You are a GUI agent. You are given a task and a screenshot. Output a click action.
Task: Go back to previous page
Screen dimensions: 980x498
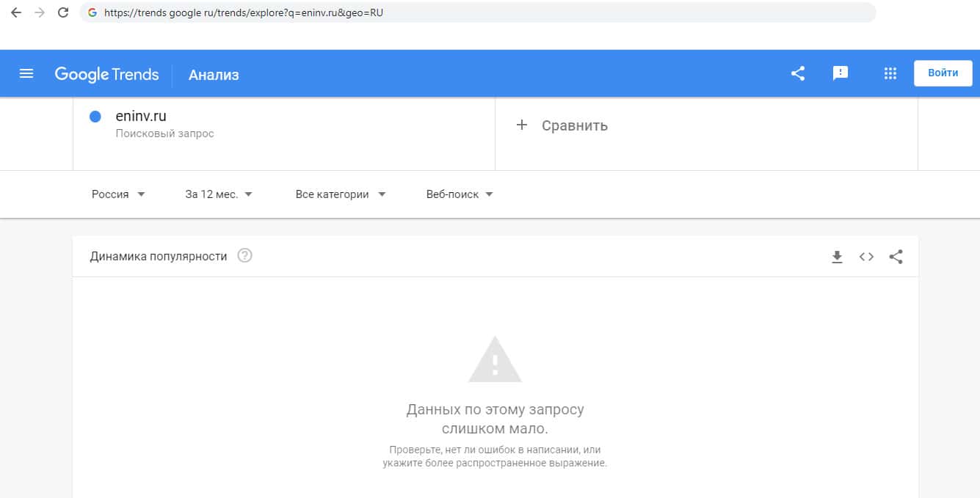coord(16,12)
